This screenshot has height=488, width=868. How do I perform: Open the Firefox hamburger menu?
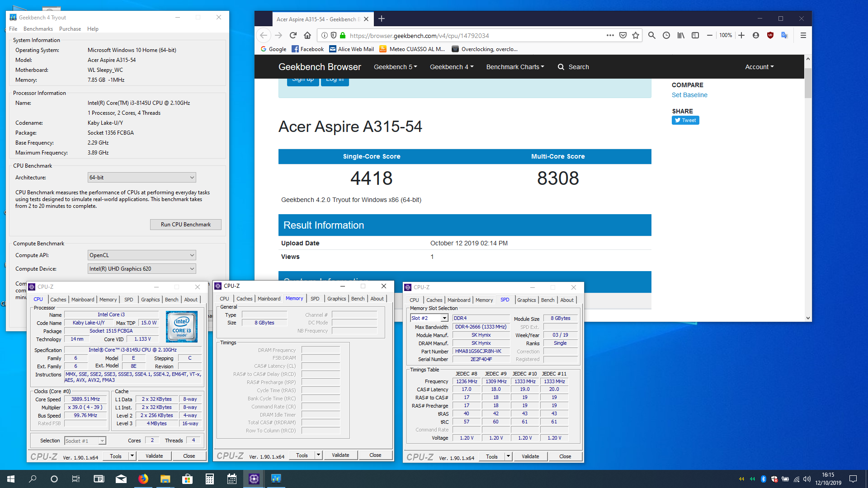pos(803,35)
